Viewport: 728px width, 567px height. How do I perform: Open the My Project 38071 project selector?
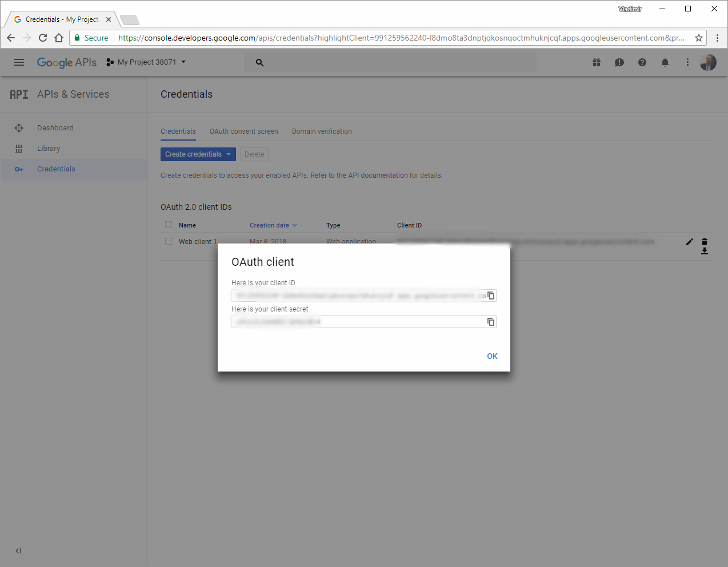146,62
